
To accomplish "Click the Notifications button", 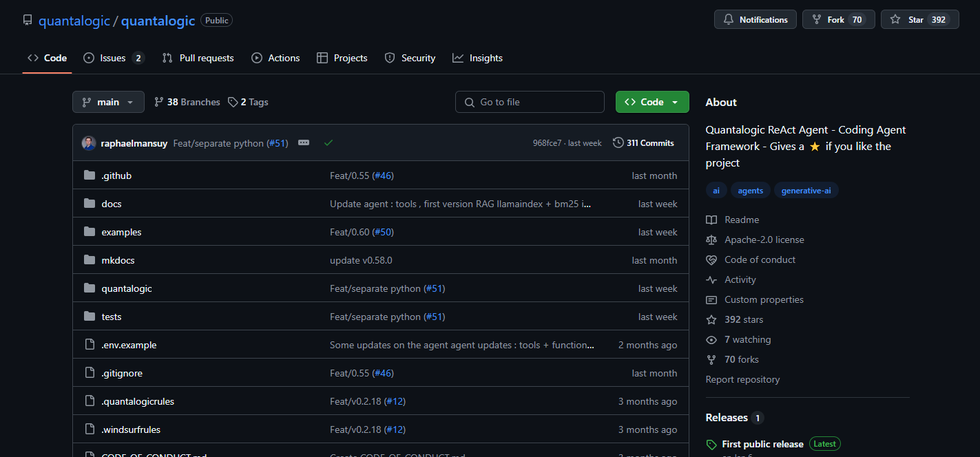I will click(x=755, y=19).
